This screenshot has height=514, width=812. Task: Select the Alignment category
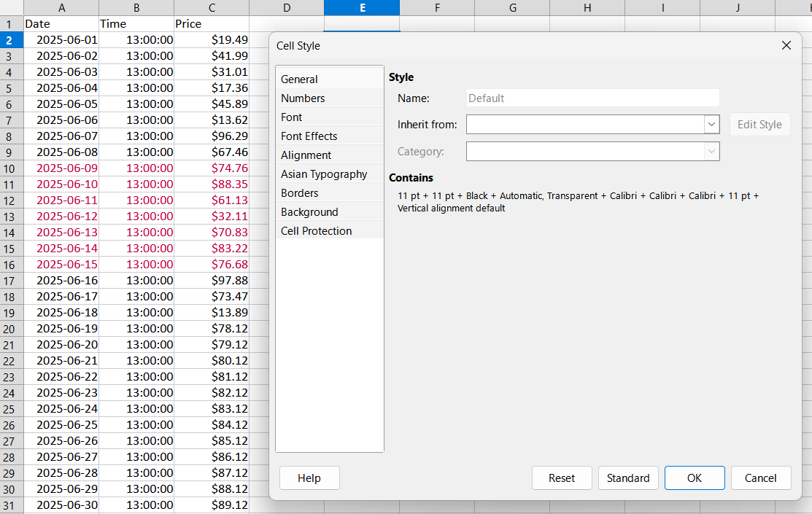306,155
